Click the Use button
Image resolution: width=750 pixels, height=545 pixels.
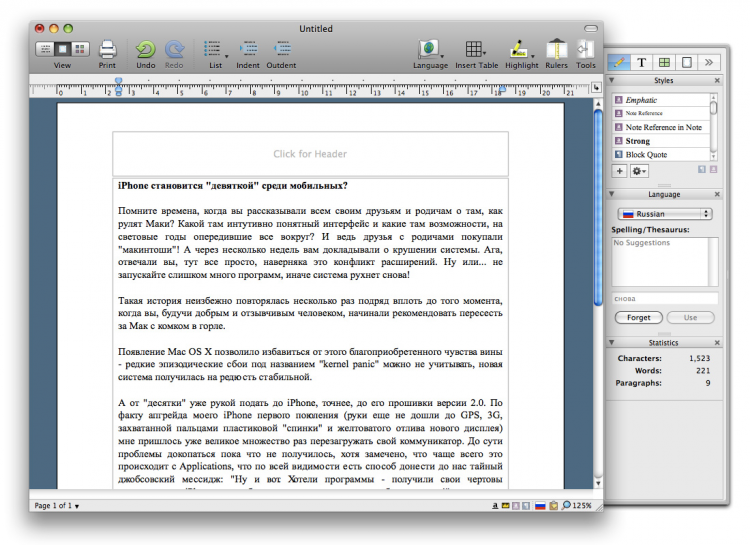point(690,317)
